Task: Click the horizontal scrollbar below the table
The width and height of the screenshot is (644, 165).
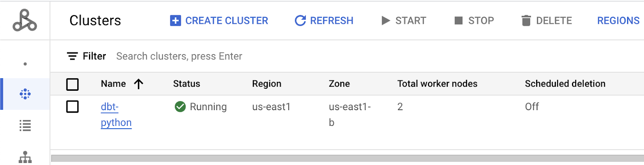Action: [x=346, y=158]
